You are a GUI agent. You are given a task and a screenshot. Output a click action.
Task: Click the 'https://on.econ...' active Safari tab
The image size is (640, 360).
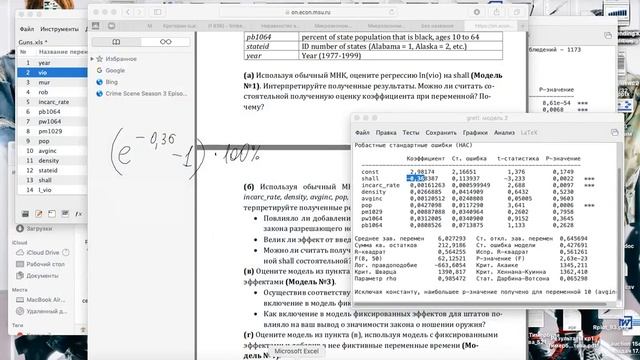pyautogui.click(x=491, y=26)
